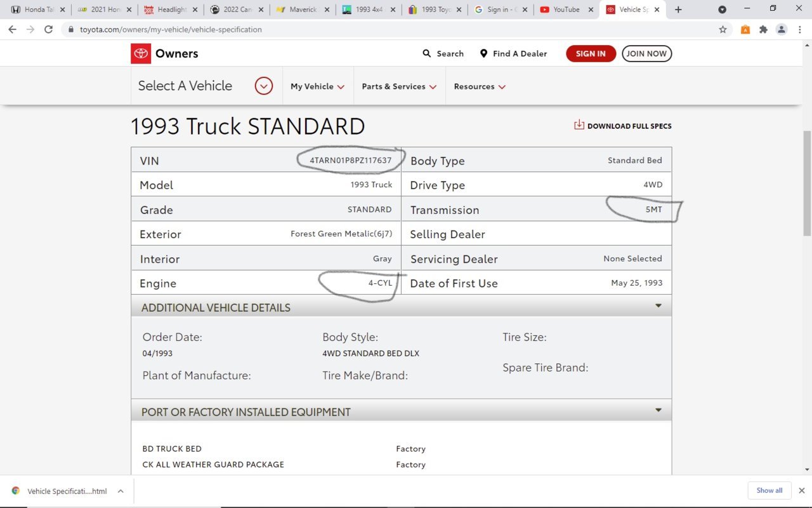Image resolution: width=812 pixels, height=508 pixels.
Task: Click the CK ALL WEATHER GUARD PACKAGE row
Action: 213,464
